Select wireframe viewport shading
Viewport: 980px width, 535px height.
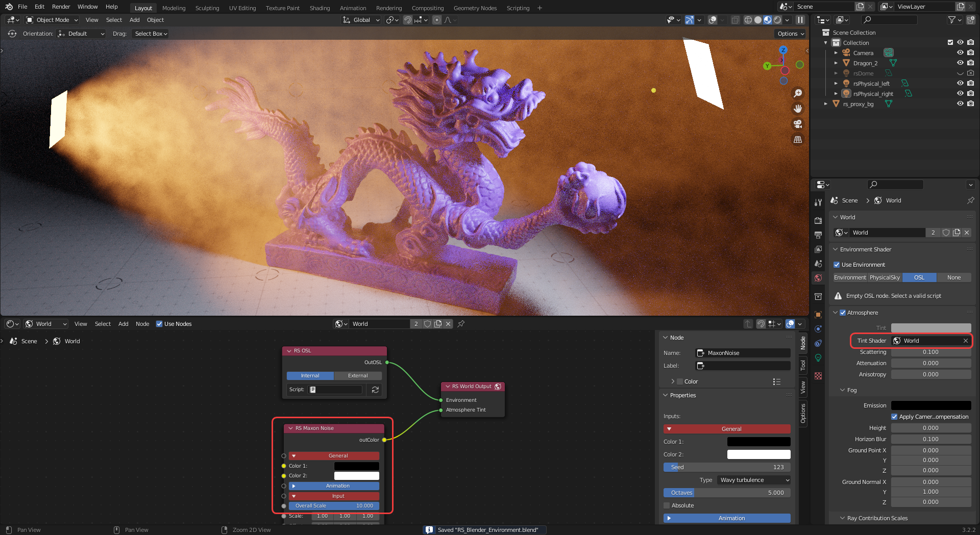coord(748,20)
